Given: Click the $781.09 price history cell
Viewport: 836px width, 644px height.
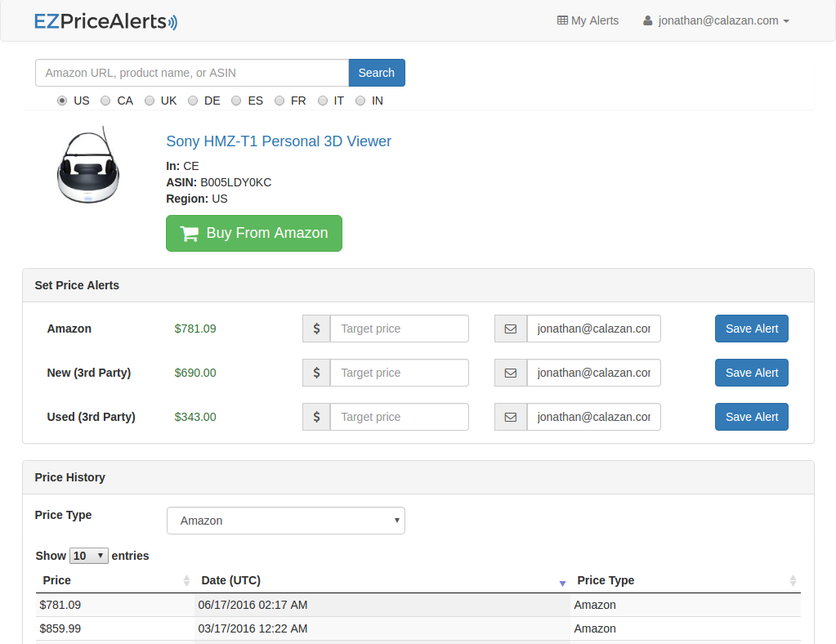Looking at the screenshot, I should coord(115,605).
